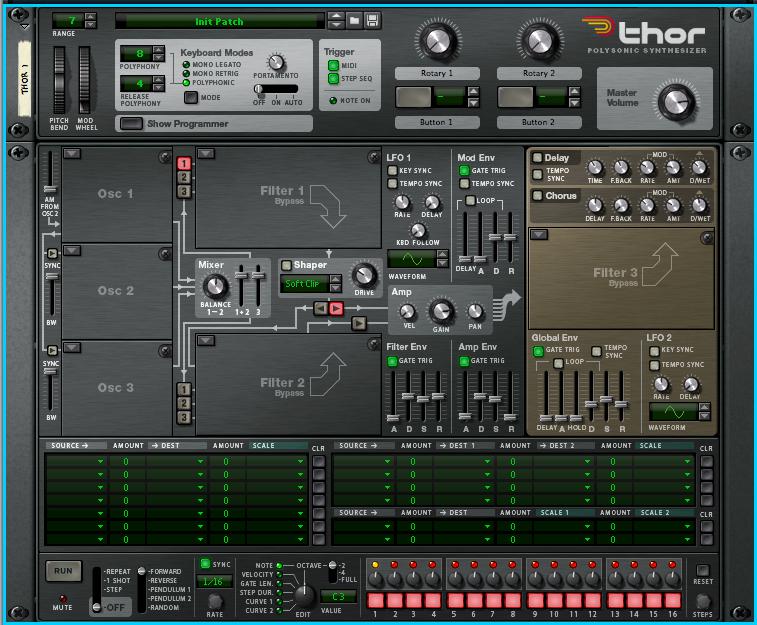Turn the Rotary 2 knob
Screen dimensions: 757x625
coord(539,41)
